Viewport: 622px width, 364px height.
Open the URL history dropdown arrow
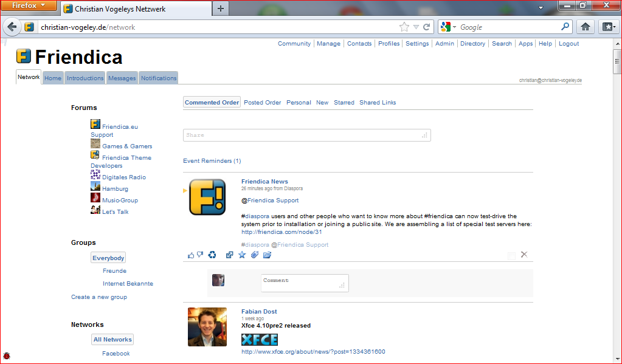click(416, 27)
